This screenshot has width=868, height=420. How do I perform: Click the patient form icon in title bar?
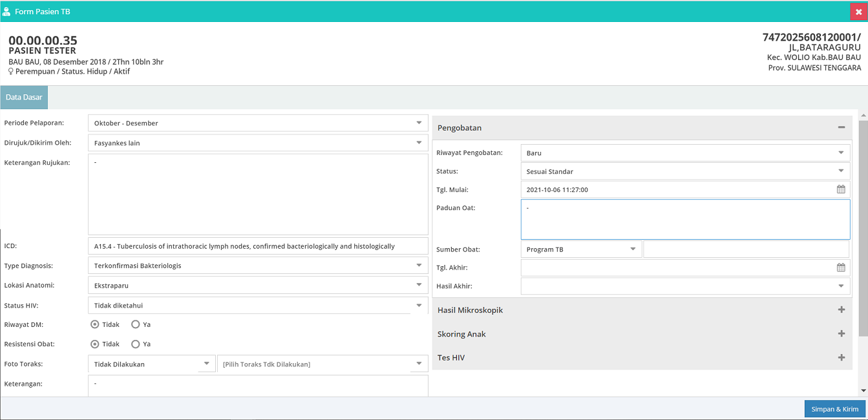coord(6,12)
